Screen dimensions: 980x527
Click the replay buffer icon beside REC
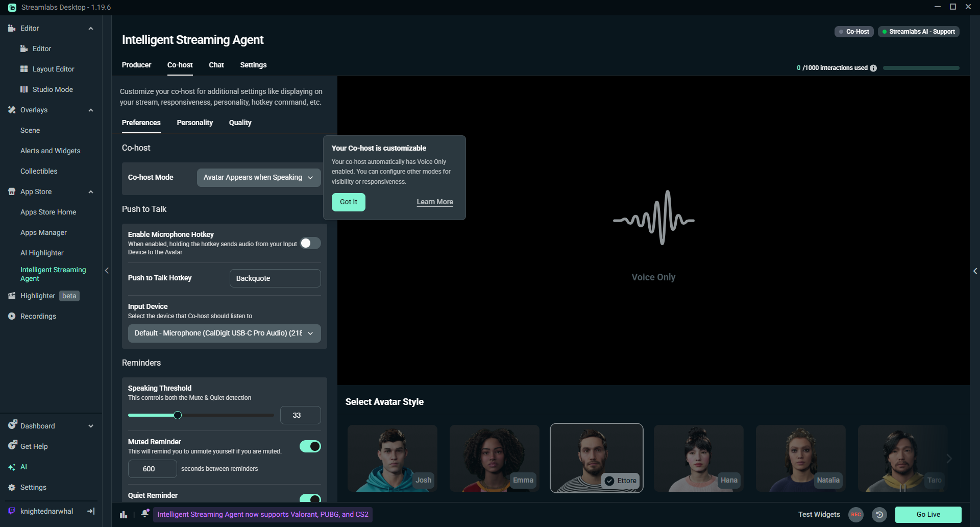879,515
